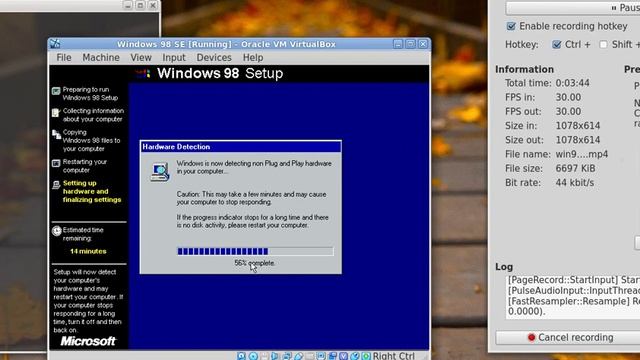This screenshot has width=640, height=360.
Task: Click the Total time value 0:03:44
Action: coord(572,83)
